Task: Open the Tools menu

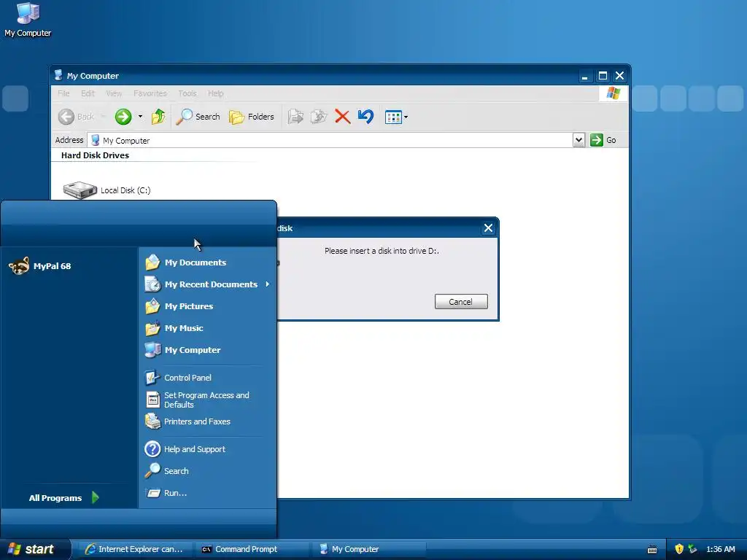Action: 187,93
